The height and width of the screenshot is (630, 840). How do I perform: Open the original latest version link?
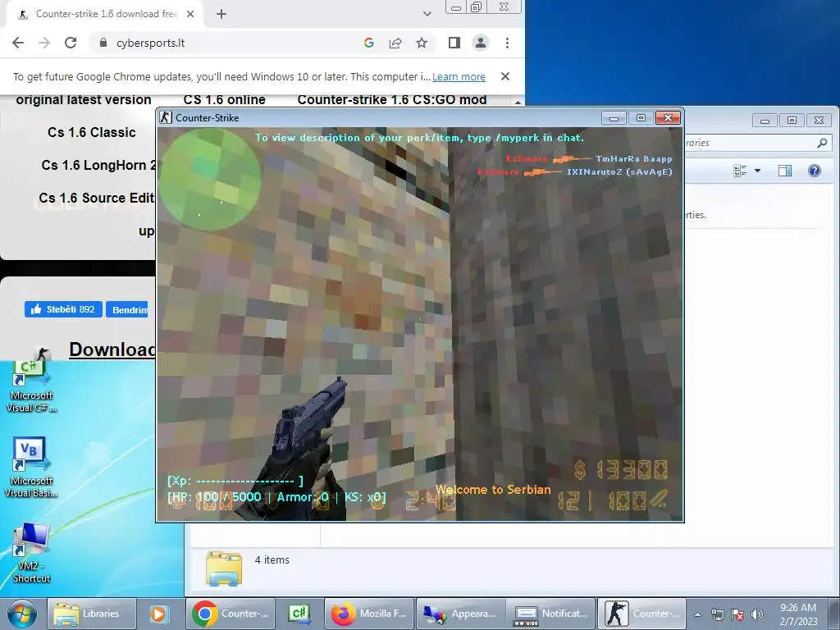click(x=84, y=99)
